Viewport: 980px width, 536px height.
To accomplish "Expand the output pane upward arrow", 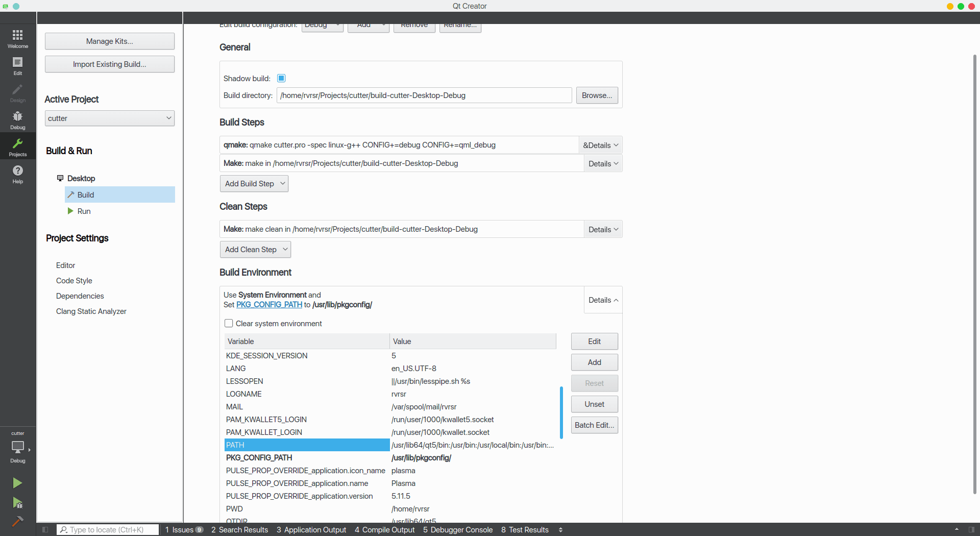I will coord(957,529).
